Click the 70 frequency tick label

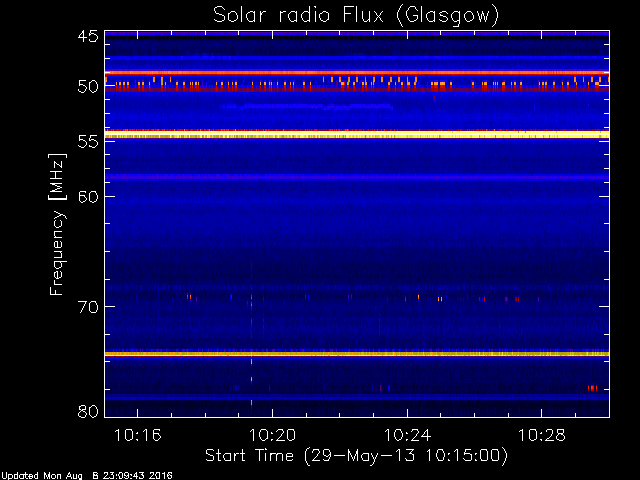coord(88,307)
